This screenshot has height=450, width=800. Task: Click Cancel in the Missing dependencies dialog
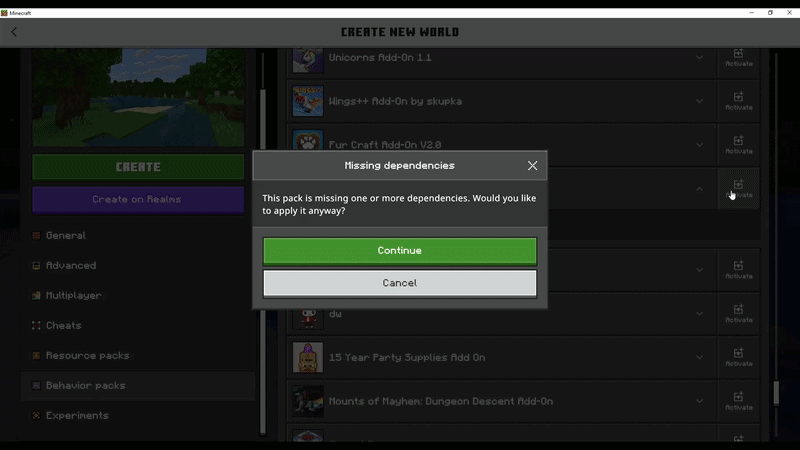pyautogui.click(x=399, y=283)
